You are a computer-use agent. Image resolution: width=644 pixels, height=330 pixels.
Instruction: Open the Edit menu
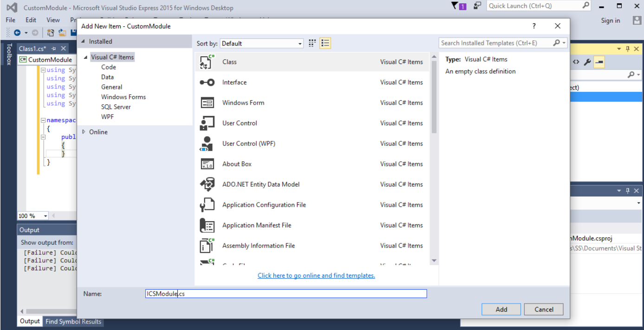[31, 20]
